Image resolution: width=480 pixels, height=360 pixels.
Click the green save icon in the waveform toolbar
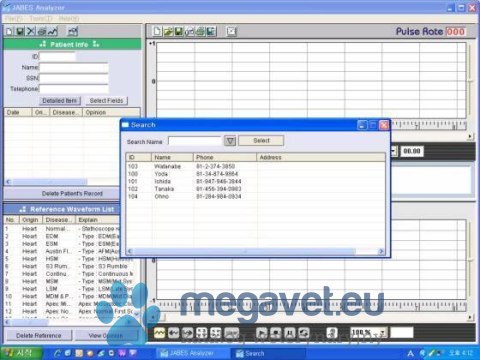click(178, 32)
